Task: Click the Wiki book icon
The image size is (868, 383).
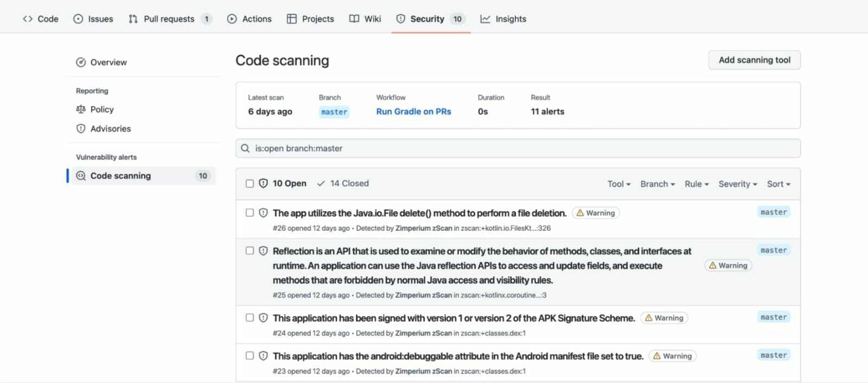Action: tap(354, 19)
